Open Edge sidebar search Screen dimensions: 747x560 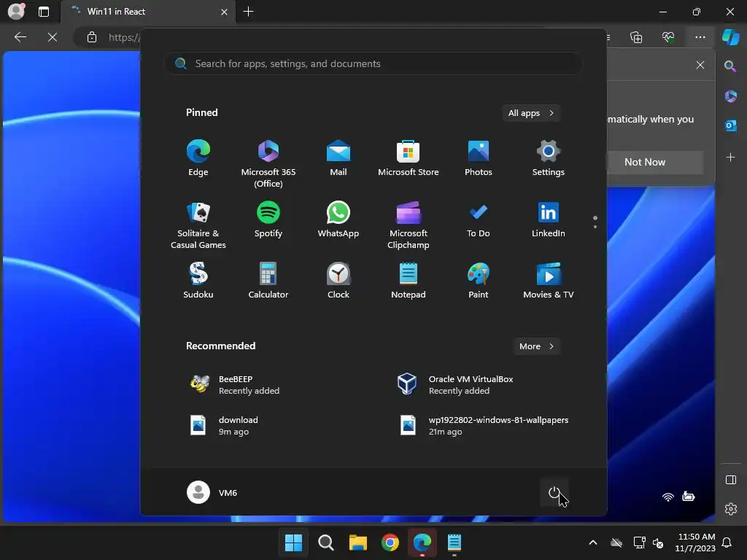[730, 66]
